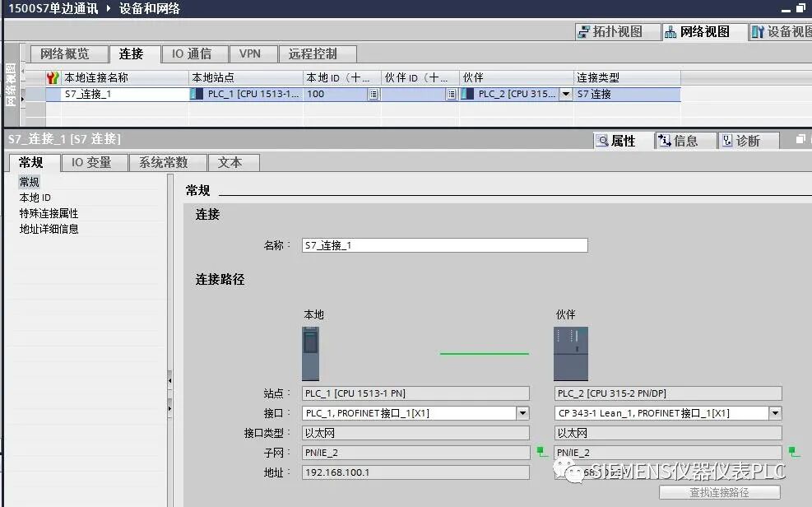Open the VPN tab

click(253, 53)
